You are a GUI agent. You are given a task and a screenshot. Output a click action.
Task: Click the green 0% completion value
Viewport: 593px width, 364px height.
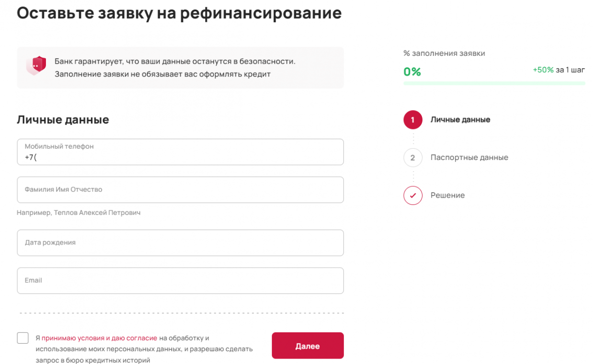[x=412, y=72]
